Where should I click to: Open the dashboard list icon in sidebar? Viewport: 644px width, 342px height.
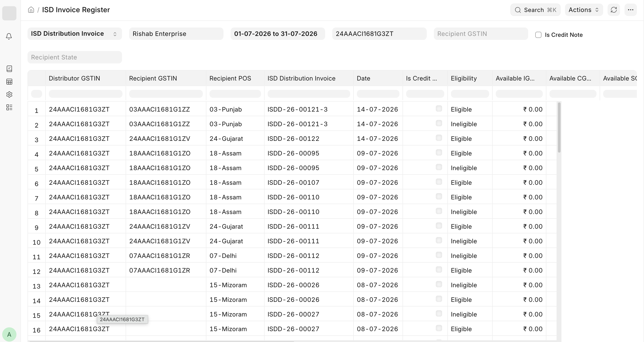pyautogui.click(x=9, y=107)
